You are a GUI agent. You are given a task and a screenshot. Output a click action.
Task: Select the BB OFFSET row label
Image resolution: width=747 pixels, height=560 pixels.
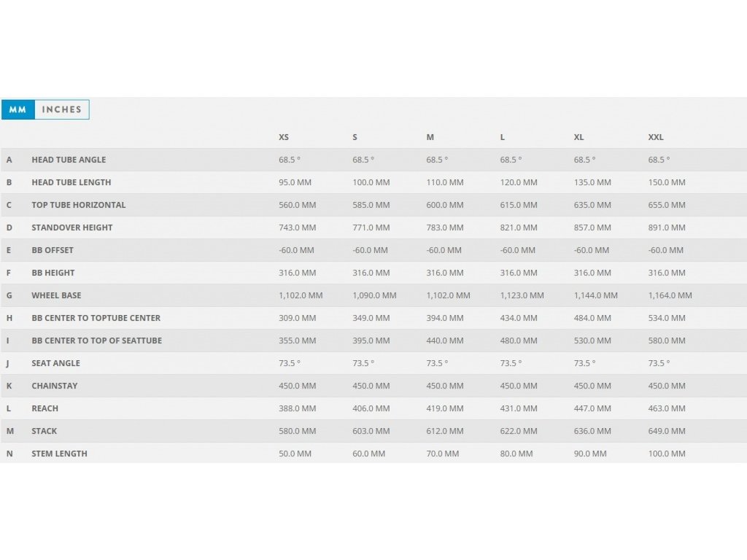[53, 250]
